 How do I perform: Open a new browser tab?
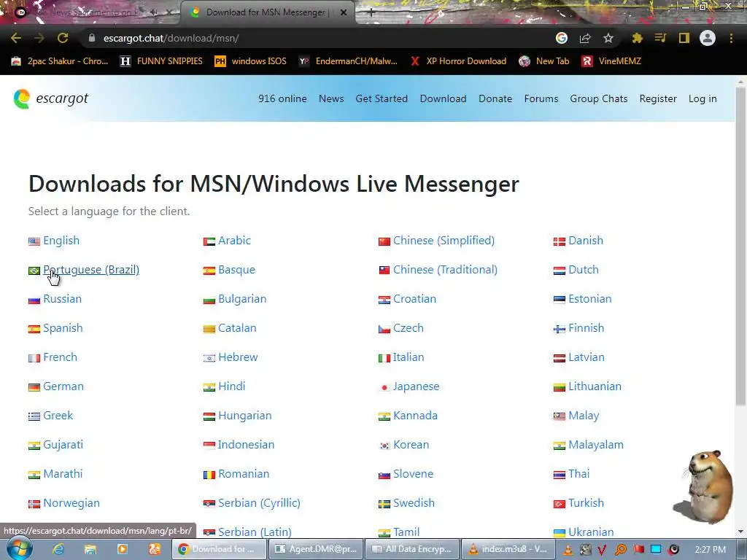[x=371, y=13]
